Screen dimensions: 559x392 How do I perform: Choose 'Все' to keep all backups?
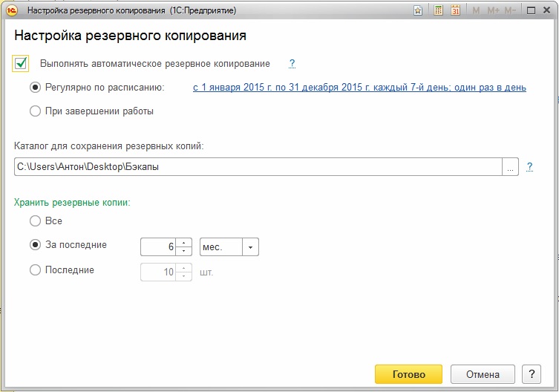pyautogui.click(x=35, y=221)
